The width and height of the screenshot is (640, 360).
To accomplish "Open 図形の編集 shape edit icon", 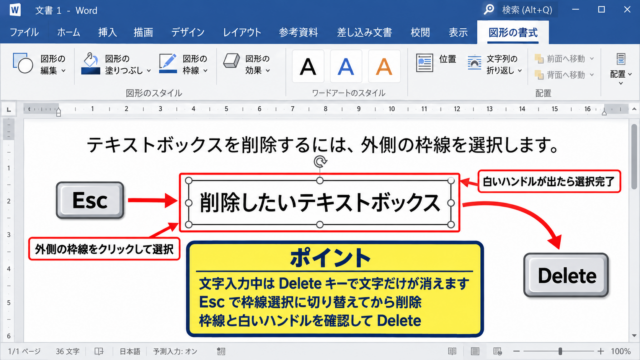I will pyautogui.click(x=23, y=63).
